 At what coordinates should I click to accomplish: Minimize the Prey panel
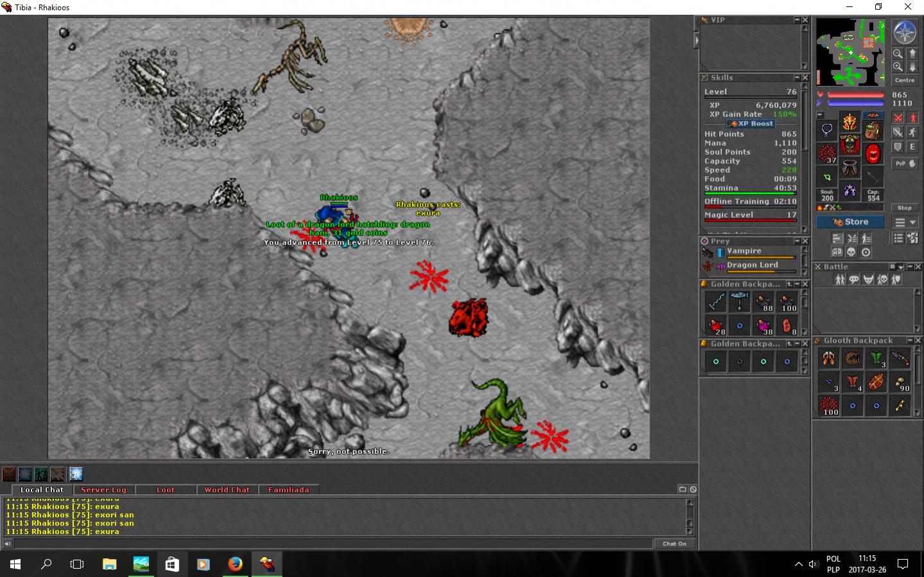pos(797,241)
